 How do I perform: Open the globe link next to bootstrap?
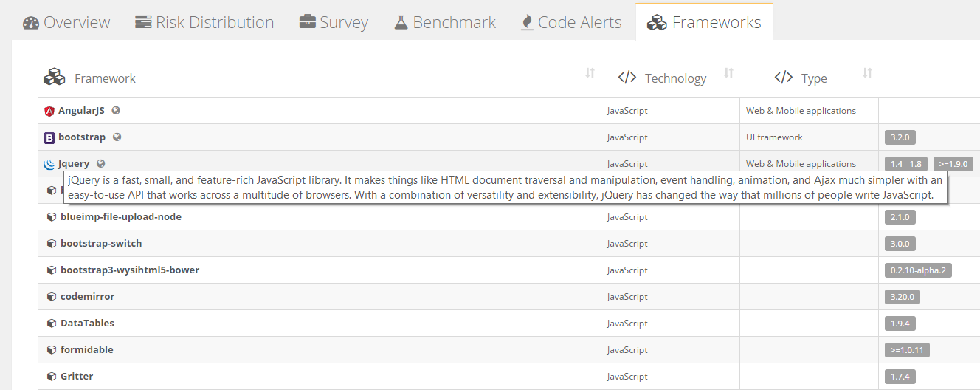click(x=117, y=137)
